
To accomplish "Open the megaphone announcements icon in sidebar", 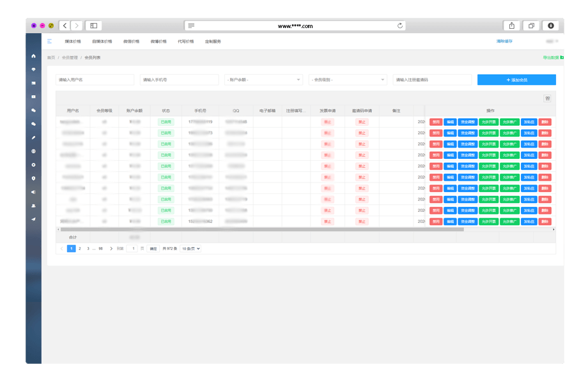I will point(33,192).
